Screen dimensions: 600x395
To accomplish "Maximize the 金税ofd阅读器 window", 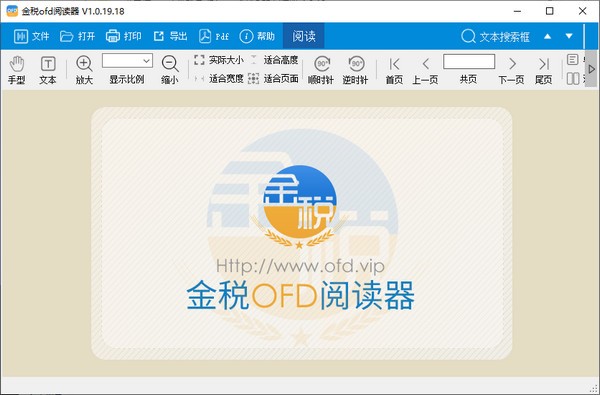I will pyautogui.click(x=549, y=11).
